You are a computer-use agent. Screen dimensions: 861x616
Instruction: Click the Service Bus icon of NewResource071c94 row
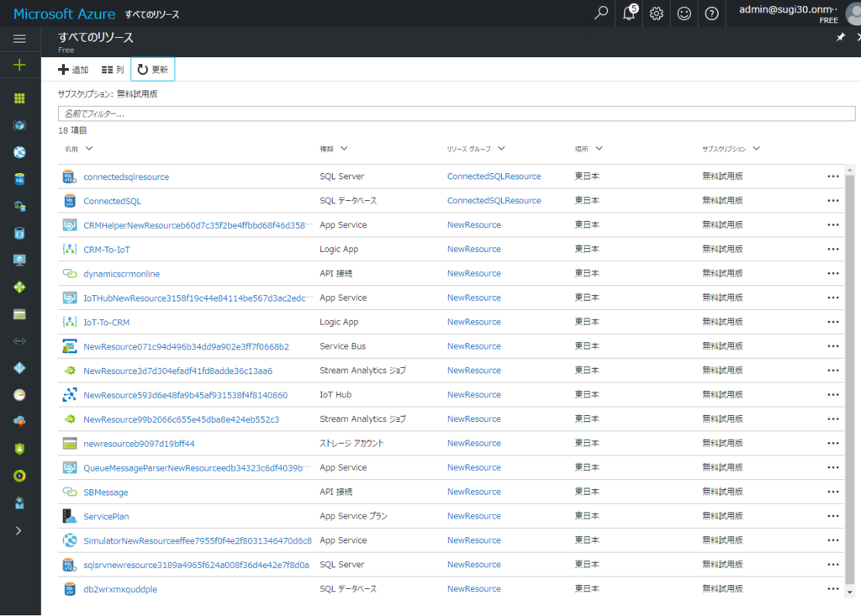pos(70,346)
